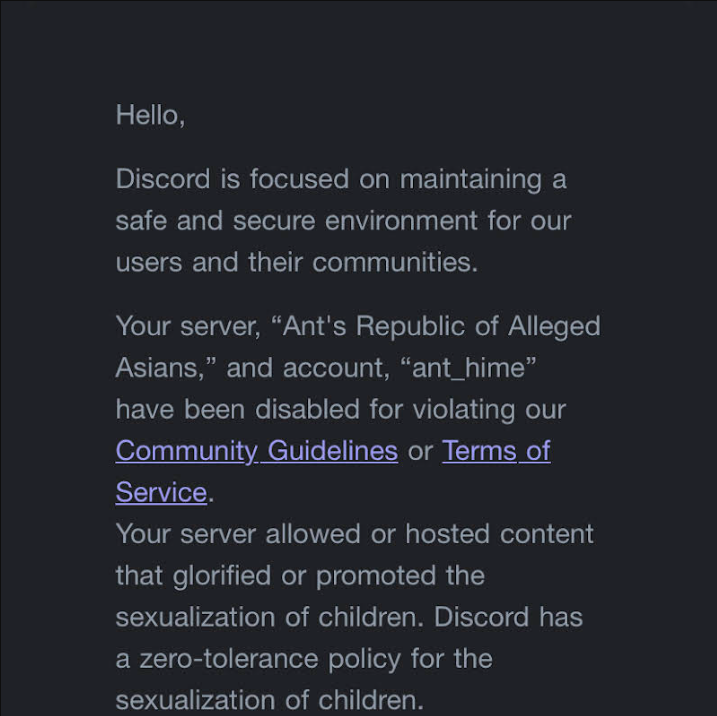Click the word "or" between the two links
This screenshot has height=716, width=717.
pos(420,452)
